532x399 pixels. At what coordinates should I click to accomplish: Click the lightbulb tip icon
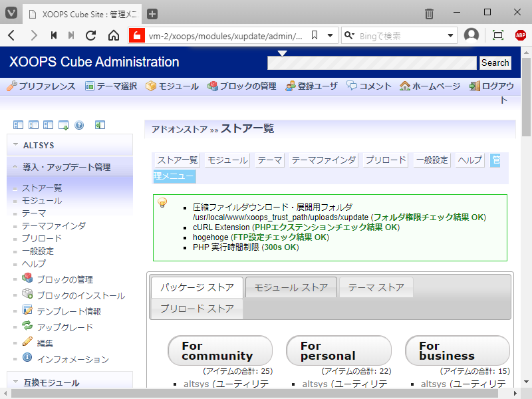click(162, 203)
